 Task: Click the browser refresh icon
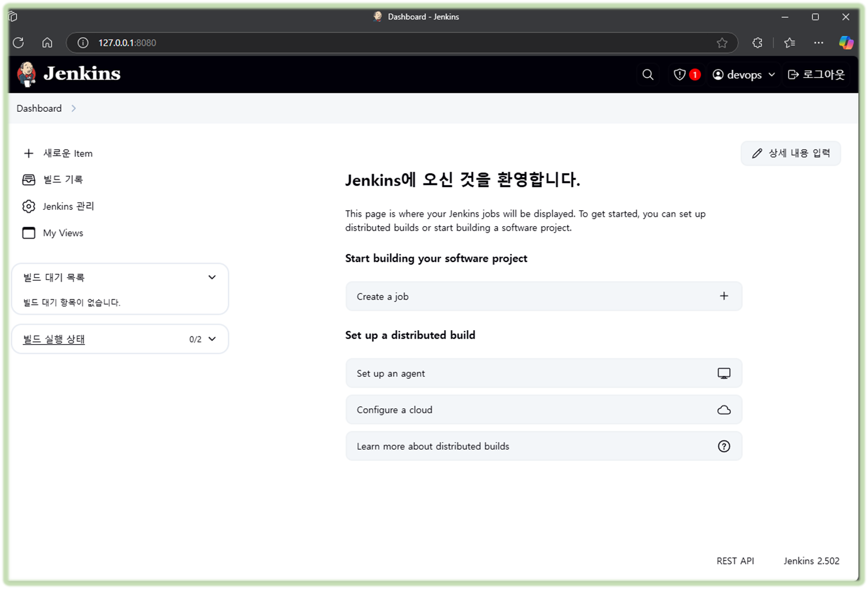(x=18, y=43)
